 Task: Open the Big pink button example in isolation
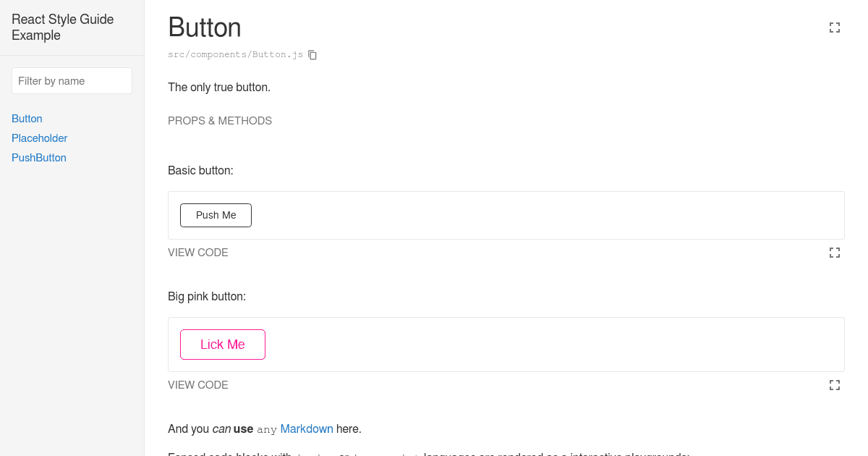(834, 384)
